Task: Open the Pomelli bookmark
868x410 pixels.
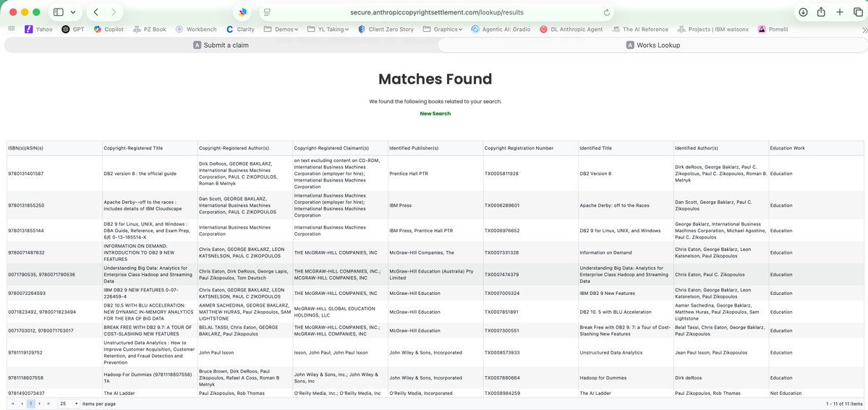Action: click(x=773, y=30)
